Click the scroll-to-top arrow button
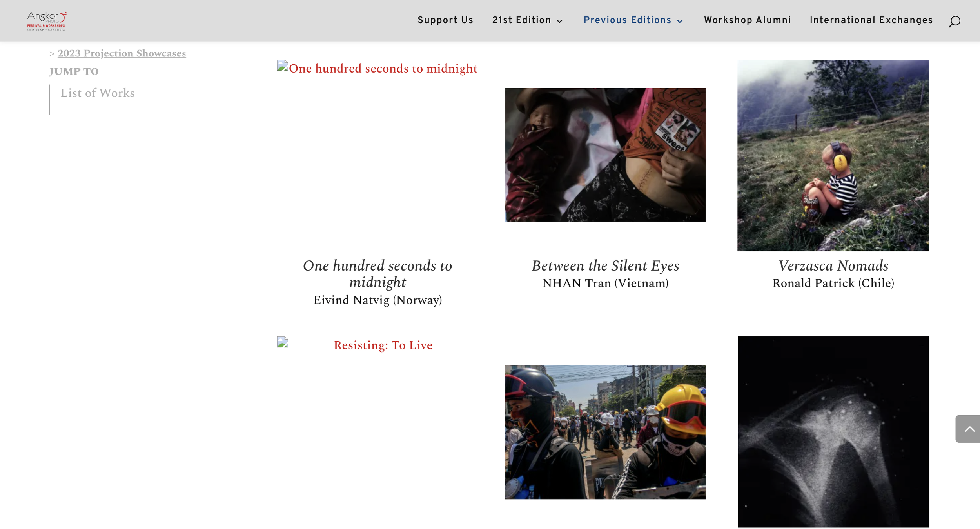 pyautogui.click(x=968, y=429)
